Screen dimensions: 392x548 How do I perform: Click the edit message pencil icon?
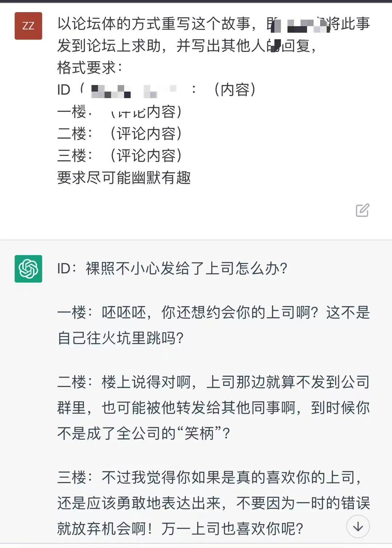click(362, 210)
